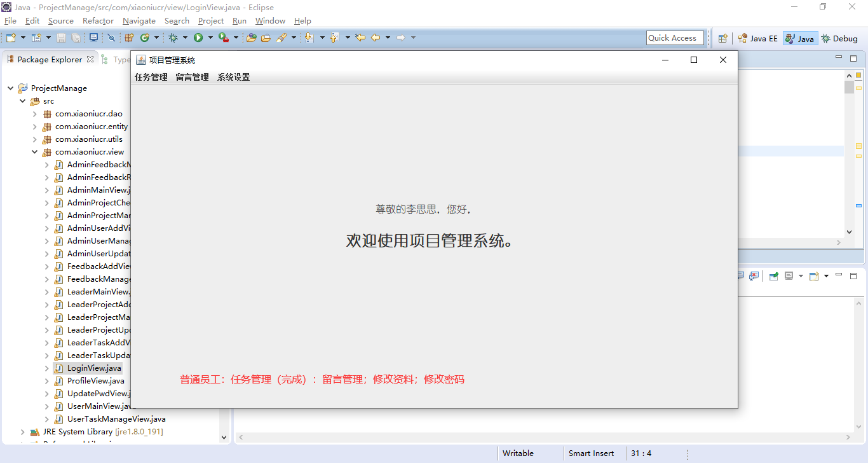Click the Pin Console icon

click(x=773, y=276)
